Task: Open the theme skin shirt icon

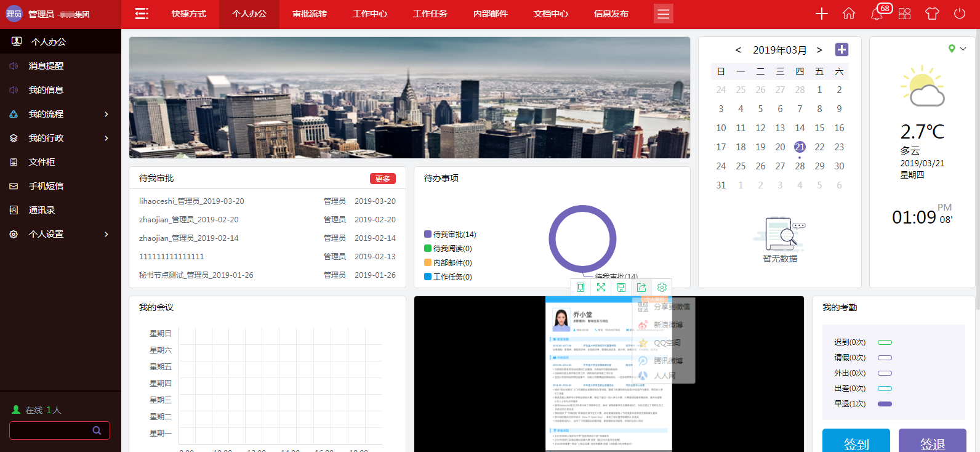Action: [932, 14]
